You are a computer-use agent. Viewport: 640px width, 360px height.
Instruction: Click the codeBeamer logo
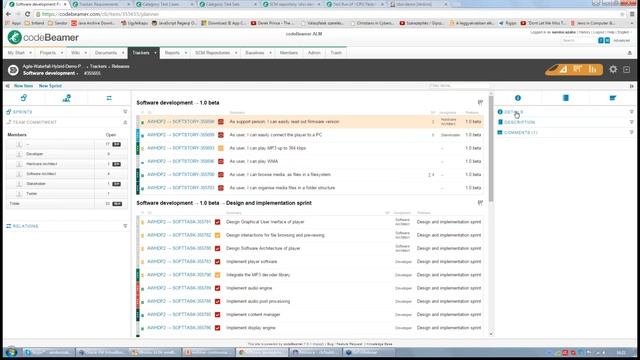coord(43,37)
